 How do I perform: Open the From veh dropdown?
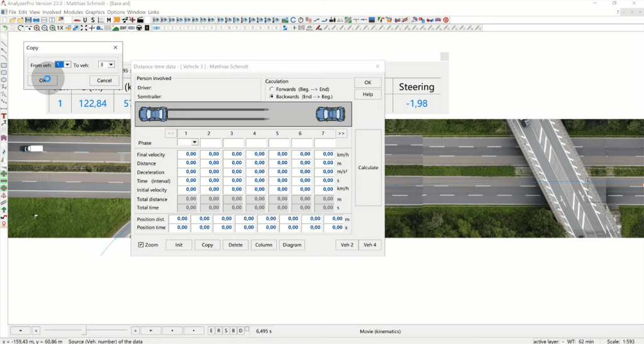(x=67, y=64)
